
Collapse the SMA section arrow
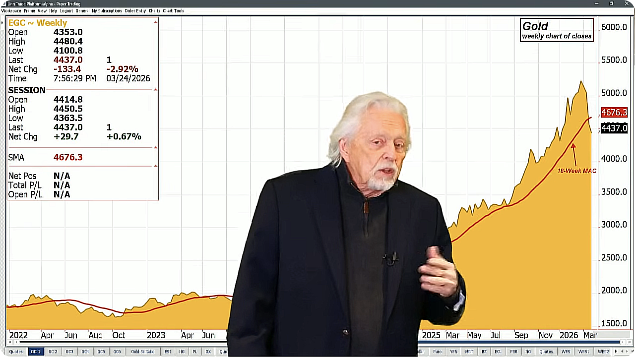[x=155, y=147]
